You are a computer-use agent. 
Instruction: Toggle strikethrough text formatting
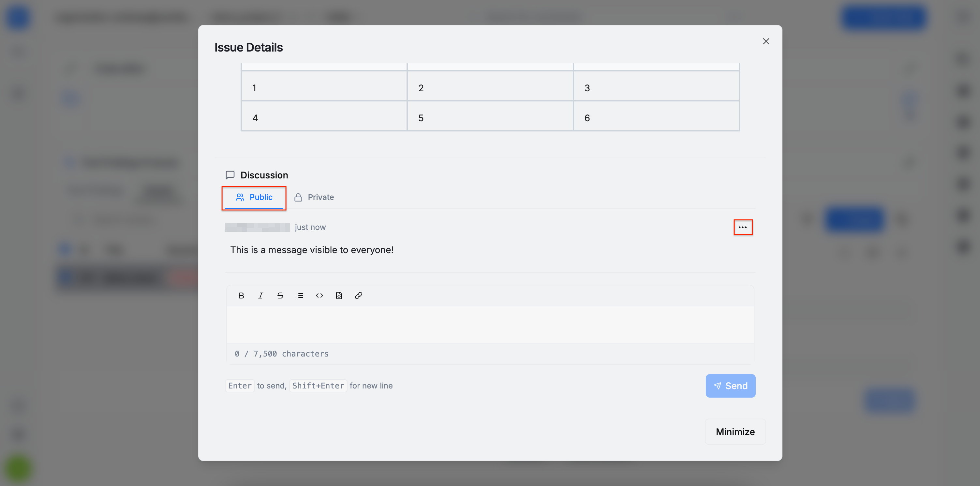(280, 295)
